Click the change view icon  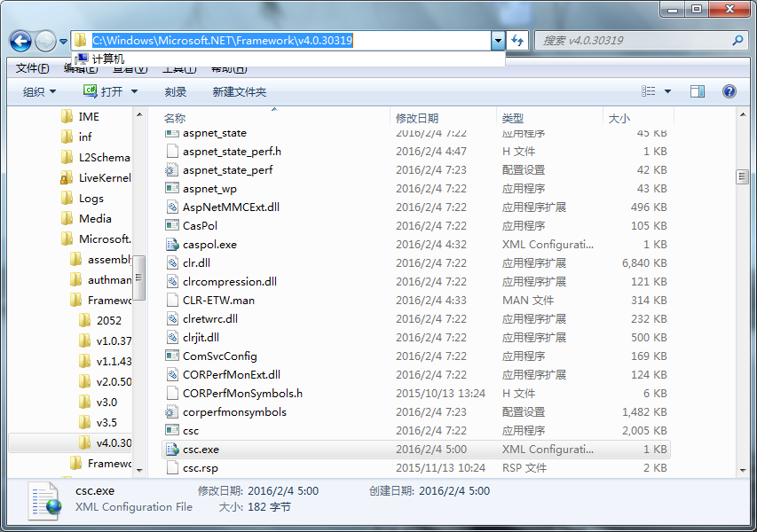click(x=648, y=91)
